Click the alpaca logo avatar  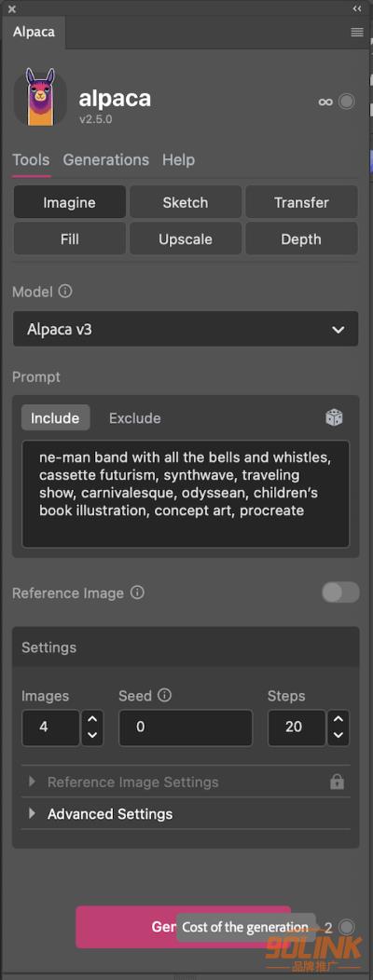(41, 97)
